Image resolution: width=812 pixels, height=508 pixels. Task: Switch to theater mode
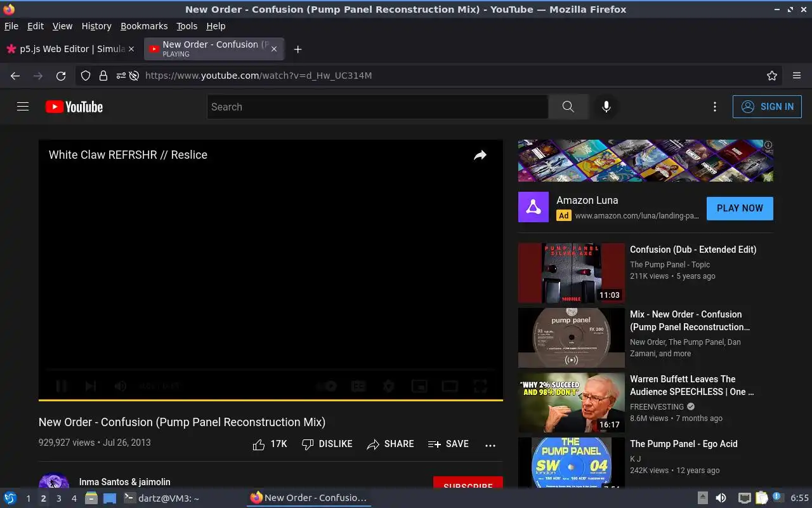pos(450,385)
